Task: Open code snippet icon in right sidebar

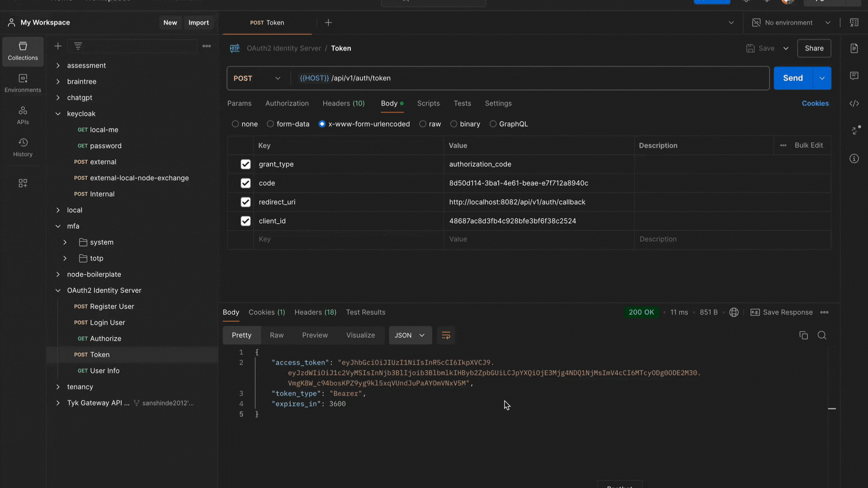Action: (x=854, y=103)
